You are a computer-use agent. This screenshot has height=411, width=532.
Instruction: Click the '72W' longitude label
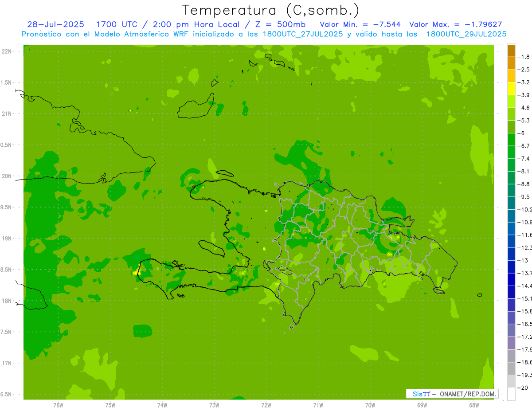click(x=266, y=405)
